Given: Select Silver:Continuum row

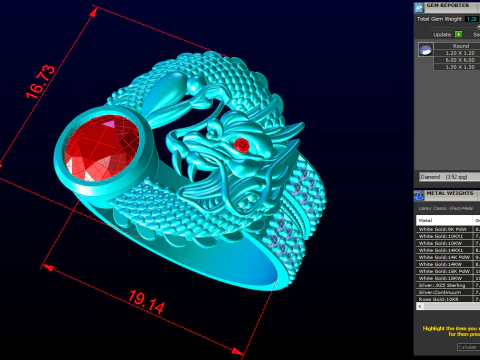Looking at the screenshot, I should click(x=448, y=292).
